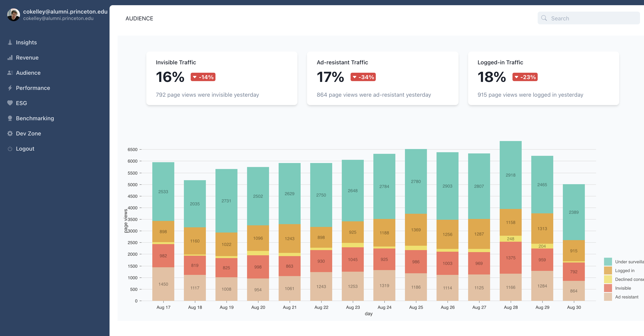Click the Revenue bar chart icon
644x336 pixels.
(x=10, y=58)
